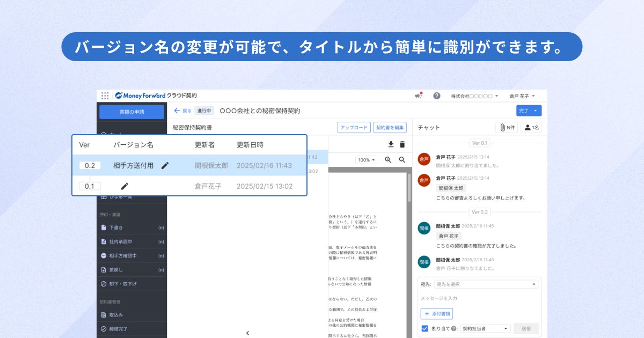Open the 契約担当者 assignee dropdown

coord(485,328)
